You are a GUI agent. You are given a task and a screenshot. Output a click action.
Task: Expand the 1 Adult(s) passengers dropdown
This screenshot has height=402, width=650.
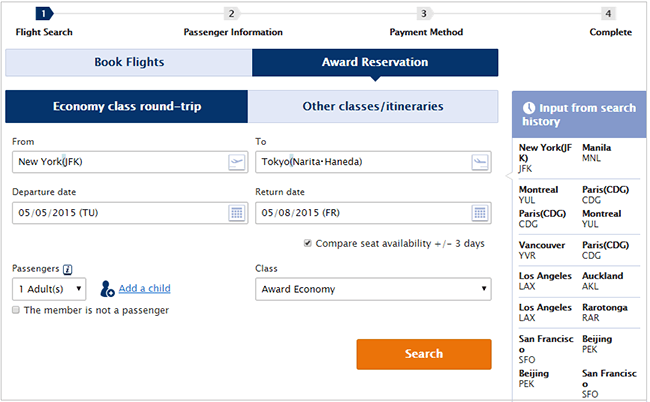[x=49, y=289]
